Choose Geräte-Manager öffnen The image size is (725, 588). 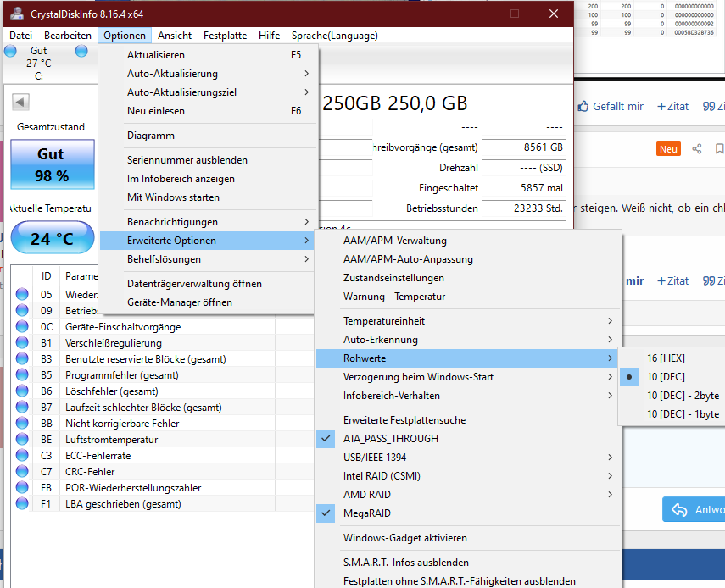207,302
